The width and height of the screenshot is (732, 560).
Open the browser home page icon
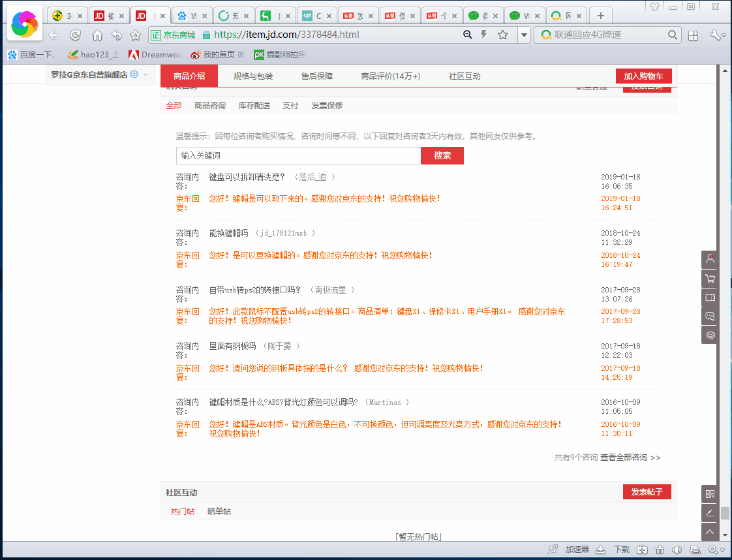point(97,35)
